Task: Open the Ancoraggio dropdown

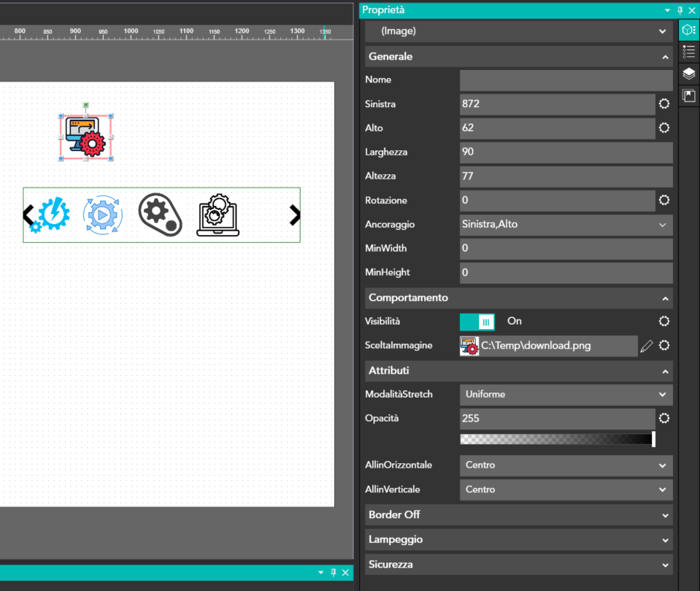Action: point(566,225)
